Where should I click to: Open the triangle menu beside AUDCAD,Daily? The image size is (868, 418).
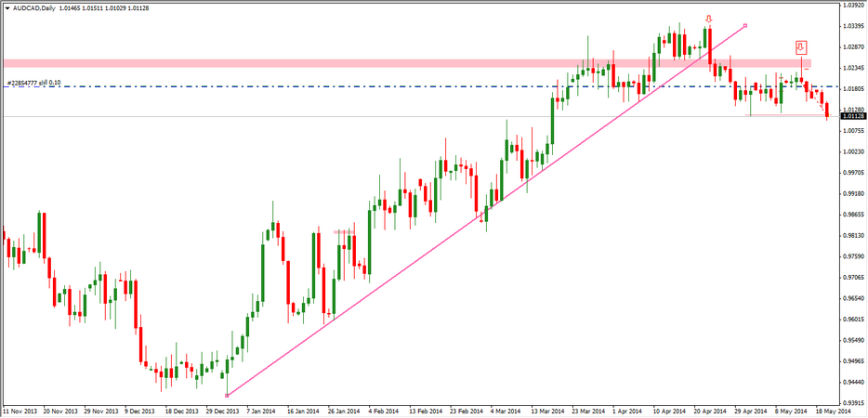pyautogui.click(x=6, y=7)
